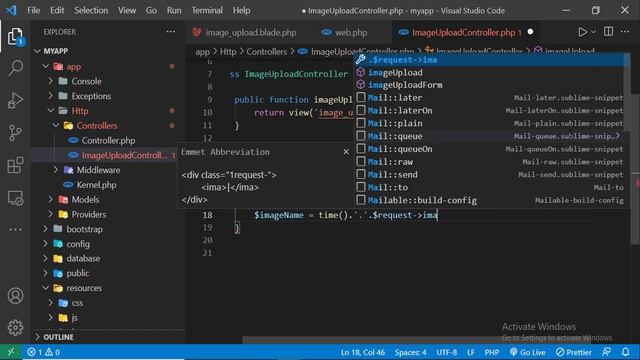Open the Help menu
The width and height of the screenshot is (640, 360).
click(241, 10)
